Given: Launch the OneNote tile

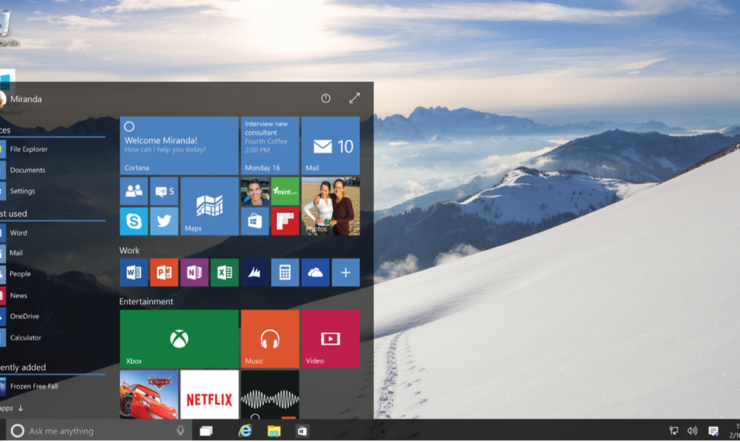Looking at the screenshot, I should point(194,272).
